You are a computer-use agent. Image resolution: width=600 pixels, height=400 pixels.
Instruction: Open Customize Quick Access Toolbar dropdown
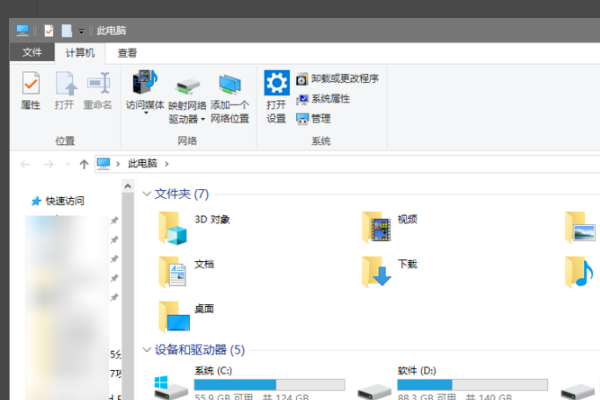pos(81,31)
